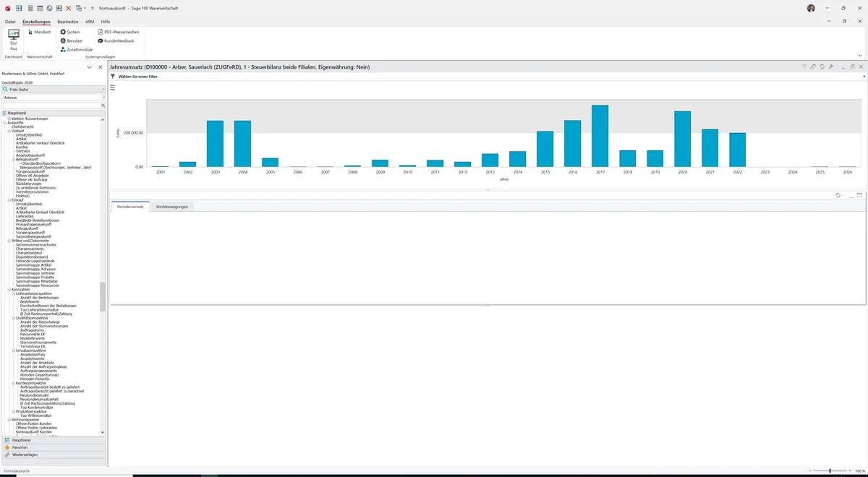
Task: Click the refresh icon in Jahresumsatz header
Action: click(x=822, y=66)
